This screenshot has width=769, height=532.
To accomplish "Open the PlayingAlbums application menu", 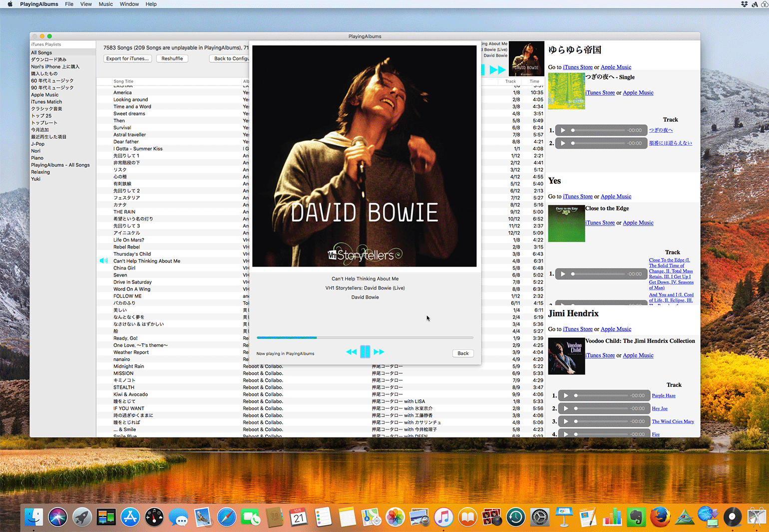I will (x=39, y=4).
